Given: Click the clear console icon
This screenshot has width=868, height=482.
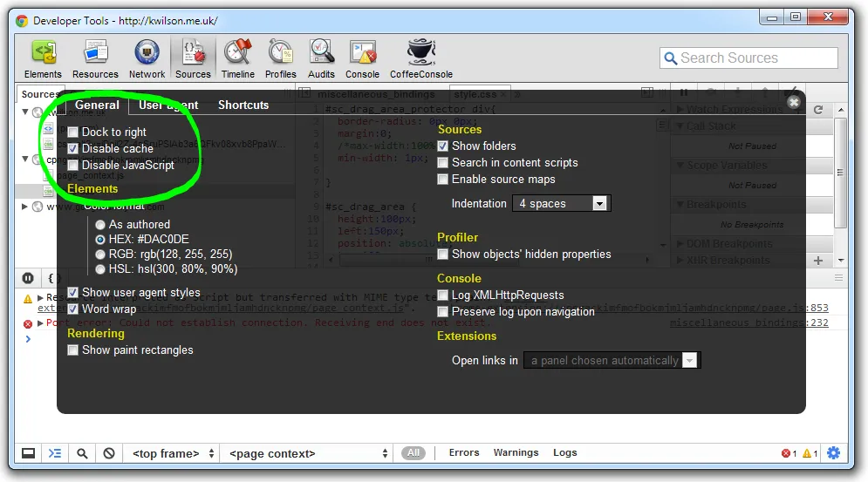Looking at the screenshot, I should pyautogui.click(x=109, y=454).
